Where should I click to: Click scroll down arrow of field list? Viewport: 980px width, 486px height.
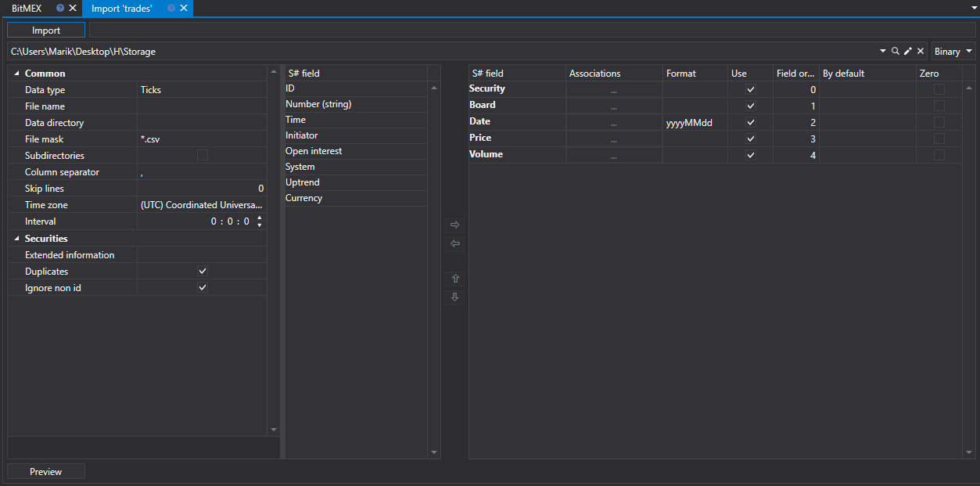click(434, 452)
